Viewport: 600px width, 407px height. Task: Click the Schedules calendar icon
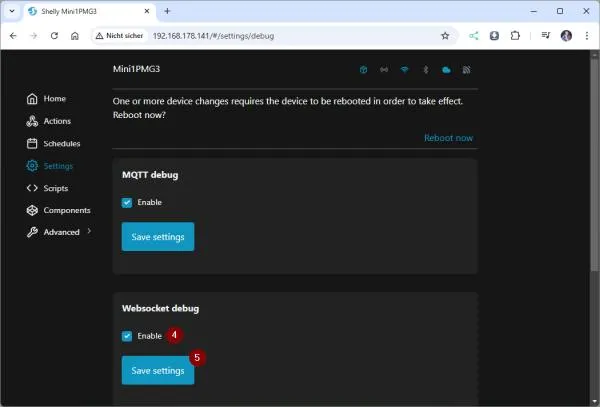(32, 143)
